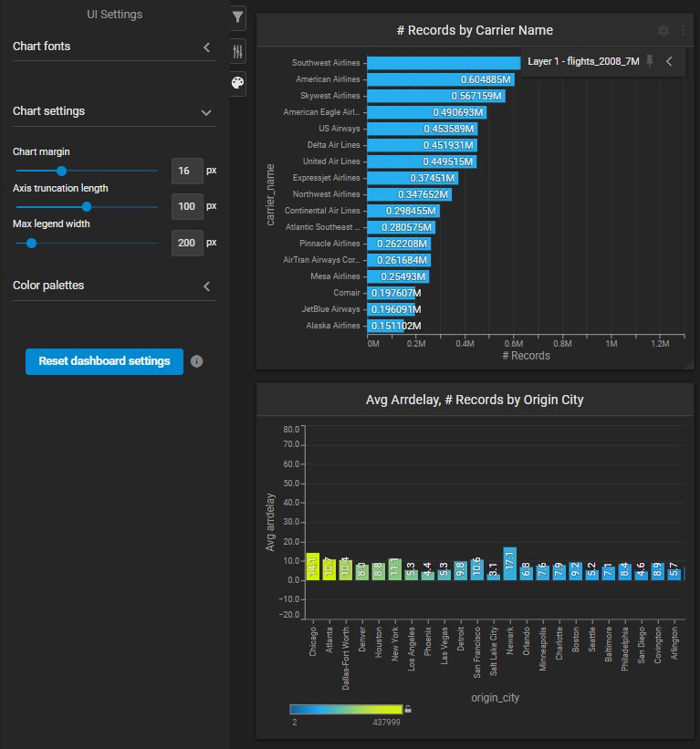700x749 pixels.
Task: Select the color palette icon in sidebar
Action: pyautogui.click(x=237, y=83)
